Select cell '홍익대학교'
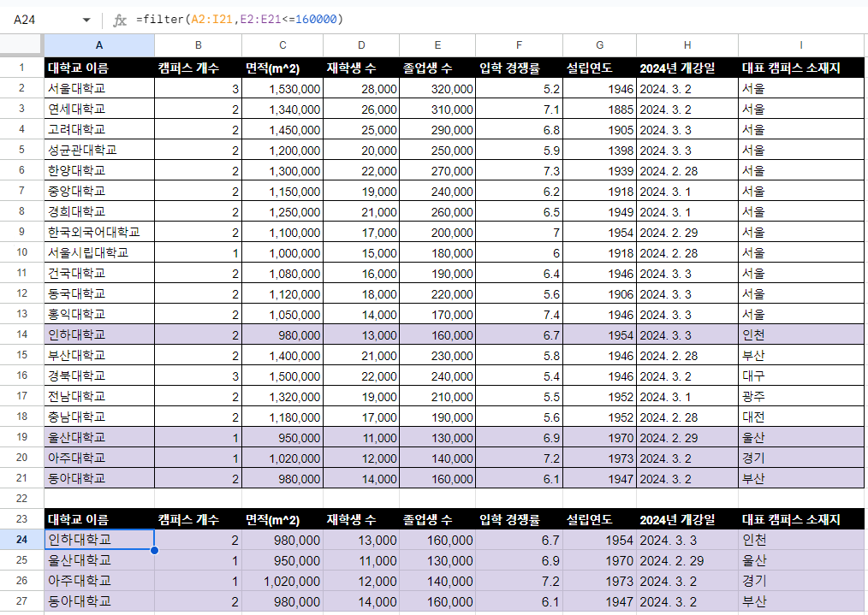The image size is (868, 615). (x=99, y=314)
